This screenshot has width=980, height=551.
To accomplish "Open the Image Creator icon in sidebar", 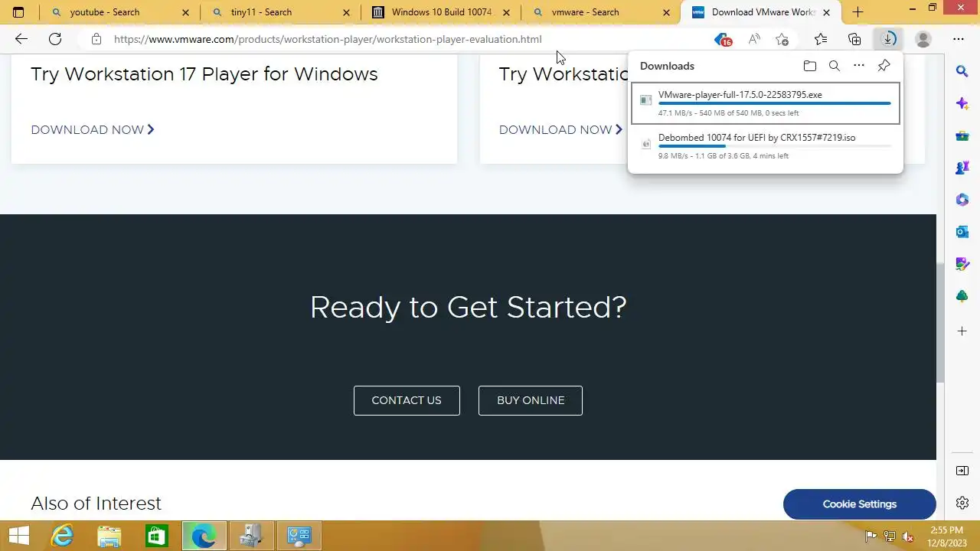I will [x=962, y=264].
